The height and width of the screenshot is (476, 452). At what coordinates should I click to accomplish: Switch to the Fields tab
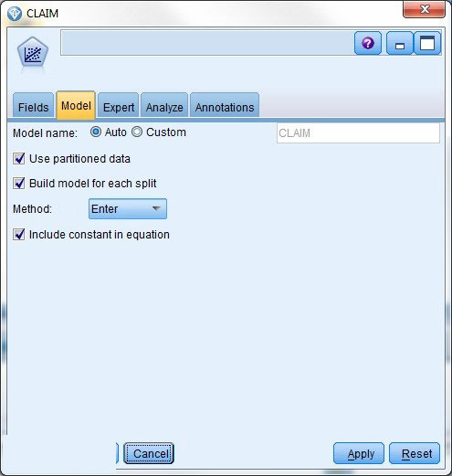[33, 105]
